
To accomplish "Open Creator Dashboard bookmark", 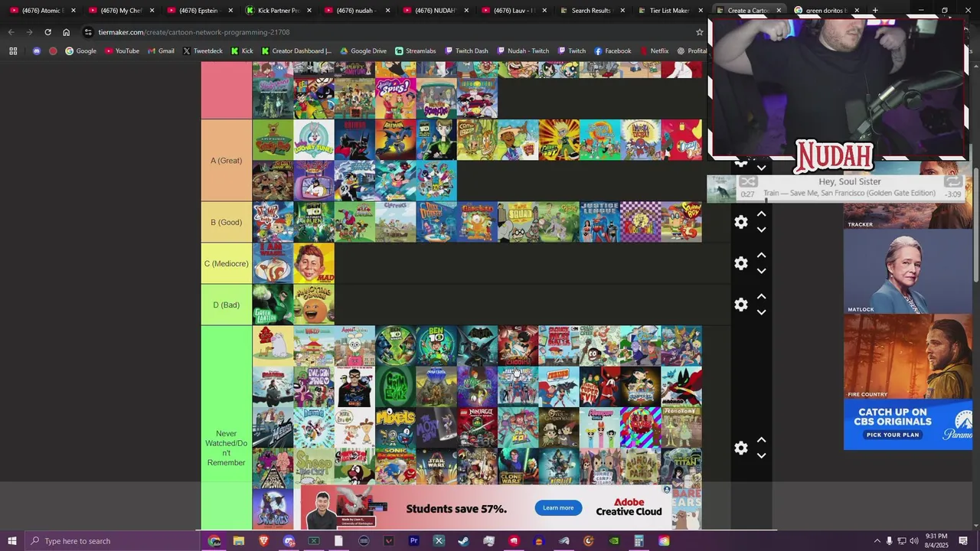I will tap(296, 51).
